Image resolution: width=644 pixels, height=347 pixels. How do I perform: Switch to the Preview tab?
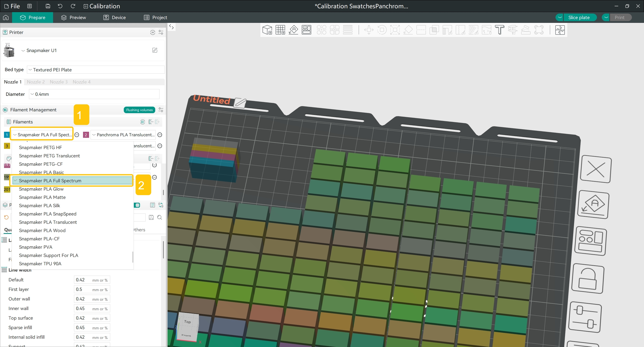click(x=73, y=18)
